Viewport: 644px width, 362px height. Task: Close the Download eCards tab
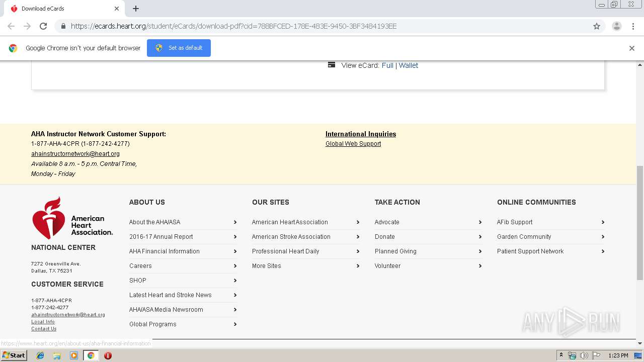[x=117, y=9]
